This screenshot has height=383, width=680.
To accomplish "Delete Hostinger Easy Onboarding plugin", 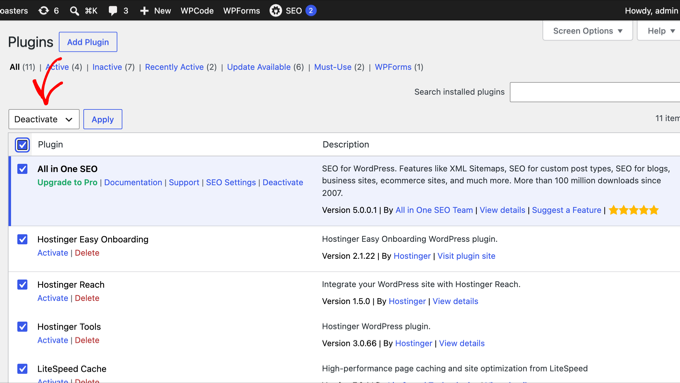I will pyautogui.click(x=87, y=253).
